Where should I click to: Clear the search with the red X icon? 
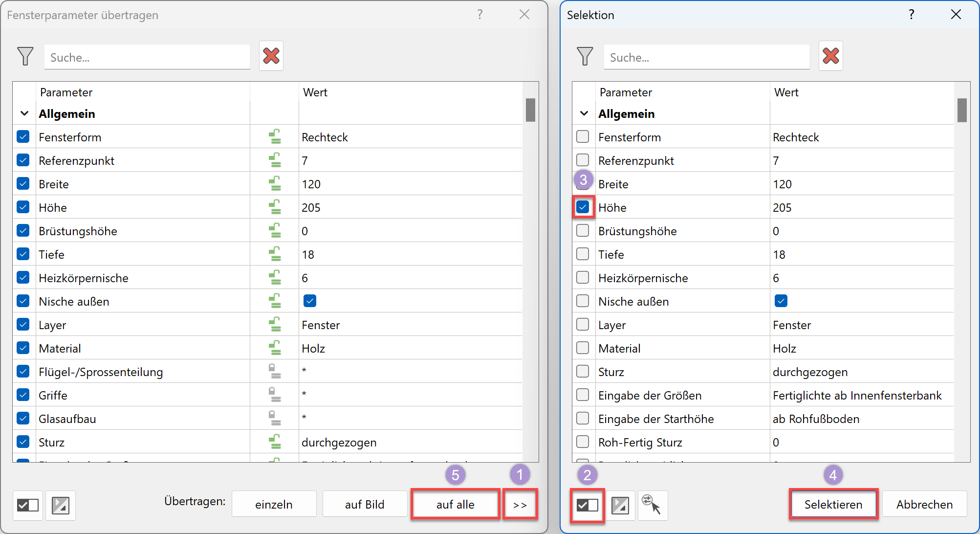point(271,56)
